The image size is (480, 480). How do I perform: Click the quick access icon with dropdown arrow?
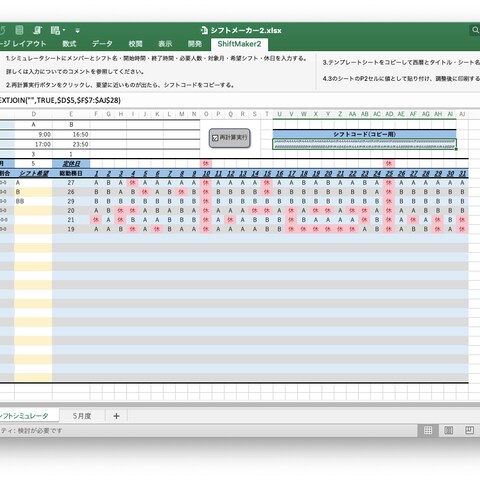tap(57, 30)
